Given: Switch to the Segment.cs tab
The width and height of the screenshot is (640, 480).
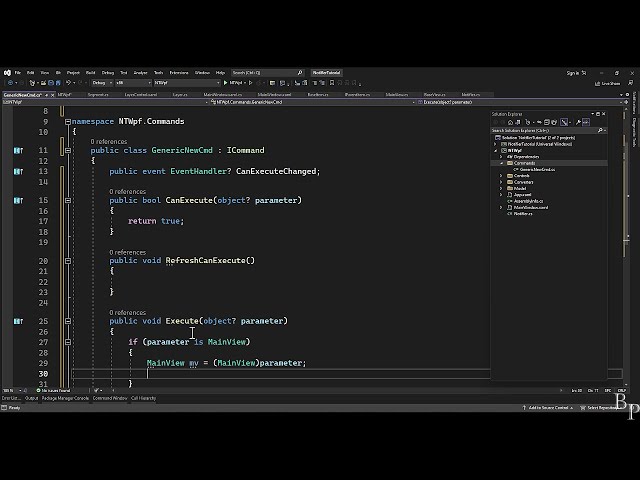Looking at the screenshot, I should click(98, 95).
